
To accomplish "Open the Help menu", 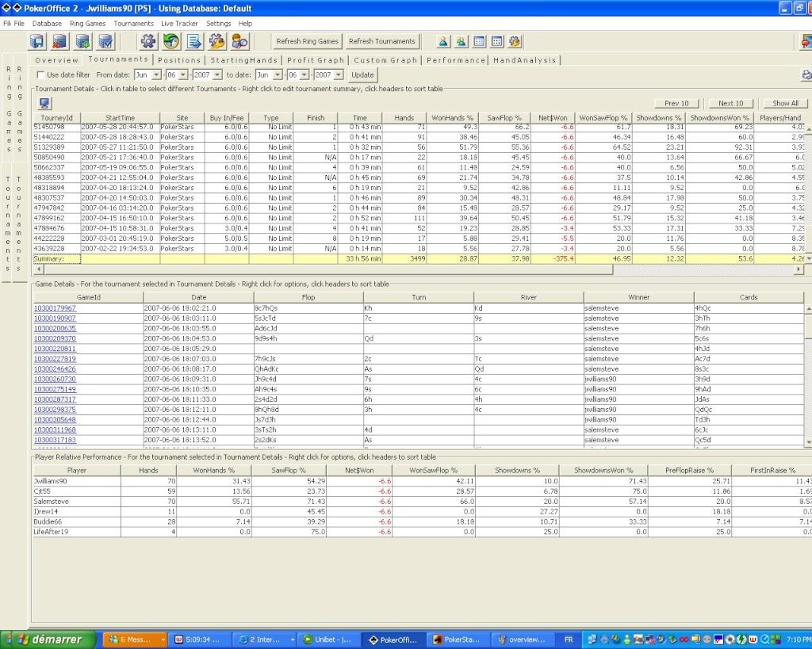I will (245, 24).
